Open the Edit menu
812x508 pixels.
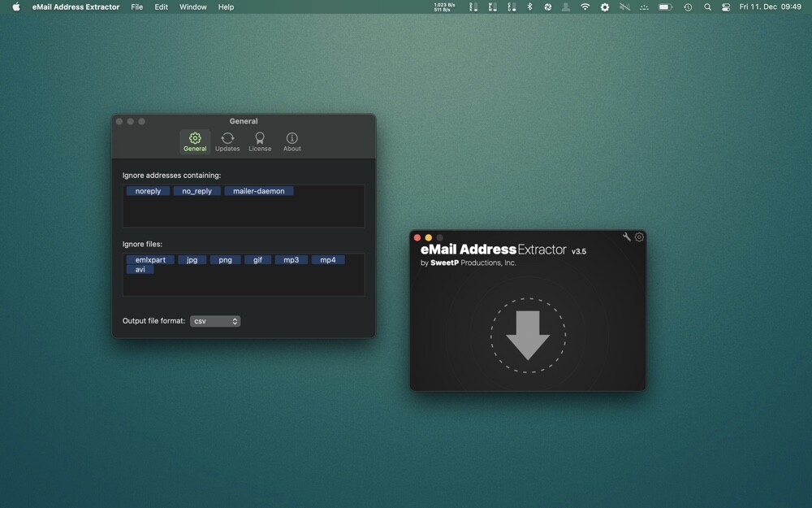point(161,7)
